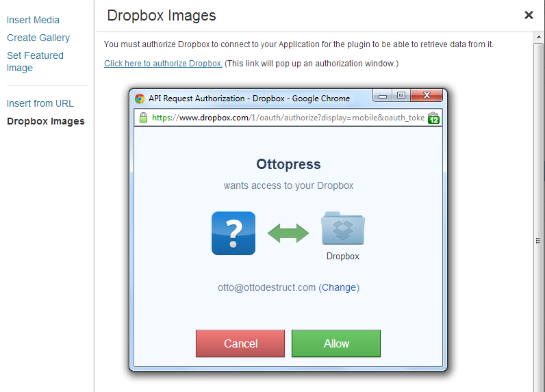Click the dropbox.com URL address bar
Viewport: 545px width, 392px height.
tap(288, 118)
